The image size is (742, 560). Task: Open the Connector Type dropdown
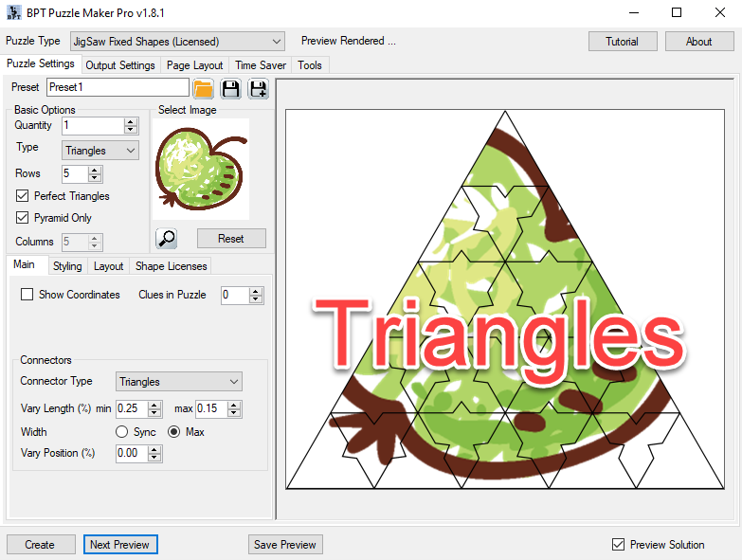click(x=178, y=382)
